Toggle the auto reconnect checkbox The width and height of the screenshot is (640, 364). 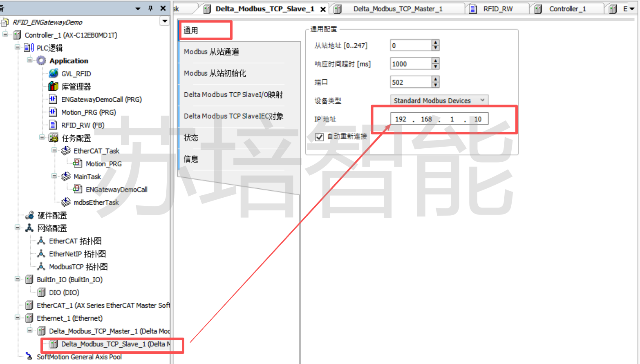[320, 137]
